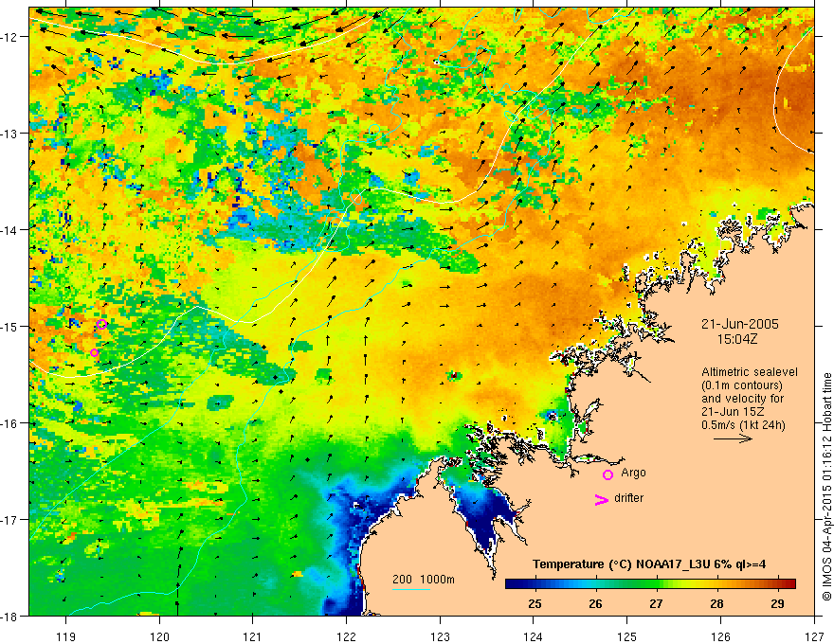Click the 'drifter' legend label
This screenshot has width=834, height=644.
tap(628, 498)
